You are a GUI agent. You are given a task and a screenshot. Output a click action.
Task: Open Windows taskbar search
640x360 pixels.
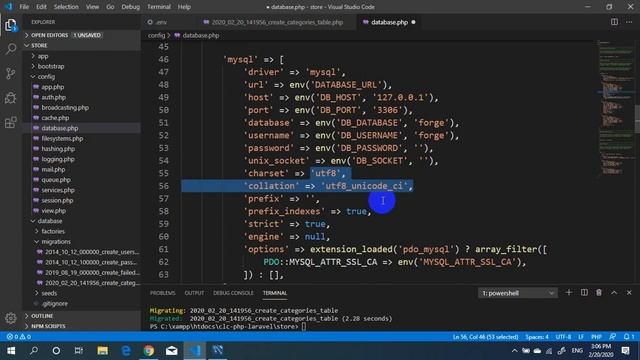point(34,351)
